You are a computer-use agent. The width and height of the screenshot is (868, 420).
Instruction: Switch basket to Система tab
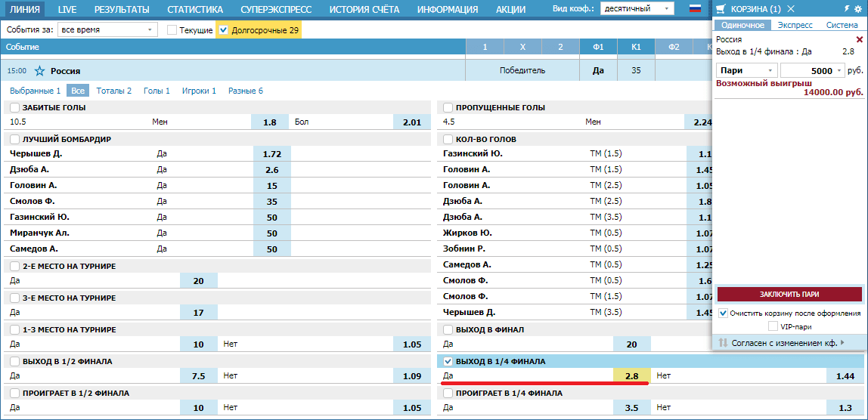(x=842, y=25)
